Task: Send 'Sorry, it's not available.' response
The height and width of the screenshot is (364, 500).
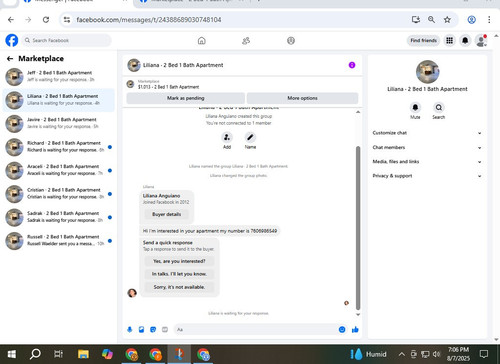Action: [x=179, y=287]
